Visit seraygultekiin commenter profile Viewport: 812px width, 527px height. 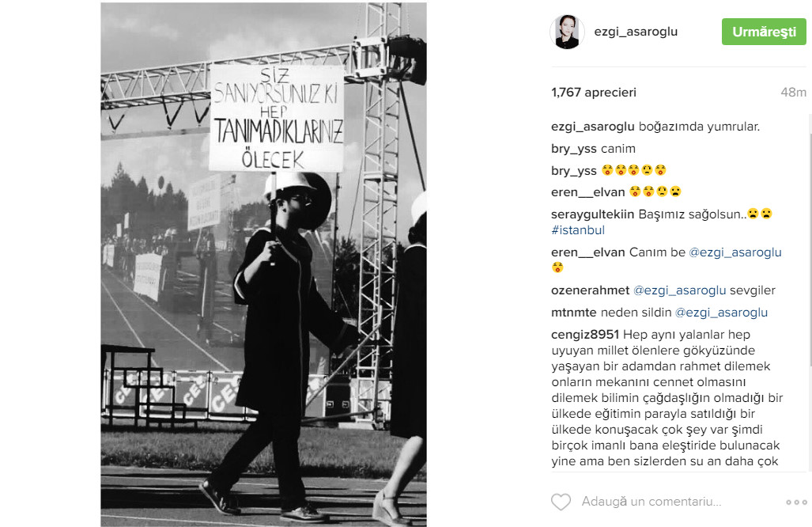[x=592, y=214]
